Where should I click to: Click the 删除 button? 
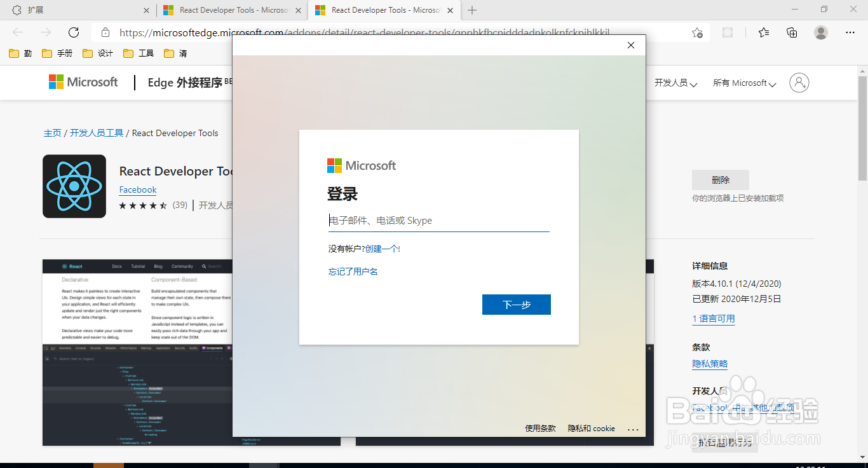[721, 180]
